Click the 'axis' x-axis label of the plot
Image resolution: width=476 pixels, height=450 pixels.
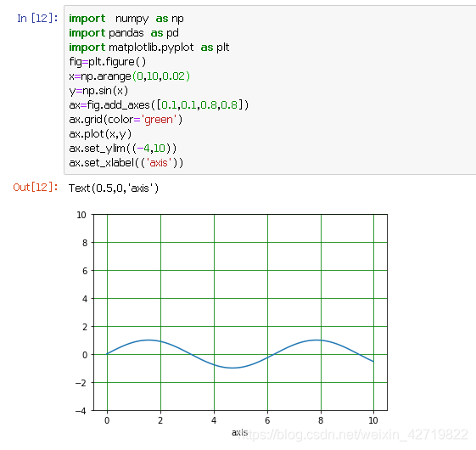[x=240, y=432]
